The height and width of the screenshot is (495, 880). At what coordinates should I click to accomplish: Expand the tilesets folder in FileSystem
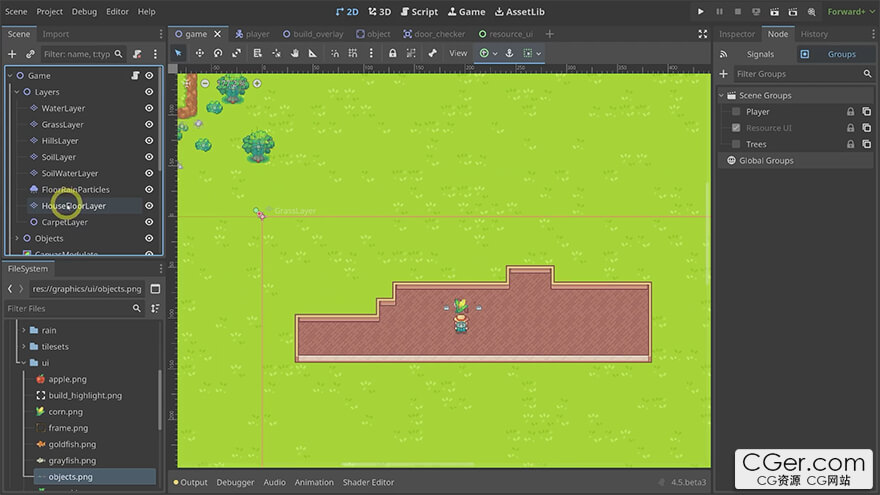[x=23, y=347]
